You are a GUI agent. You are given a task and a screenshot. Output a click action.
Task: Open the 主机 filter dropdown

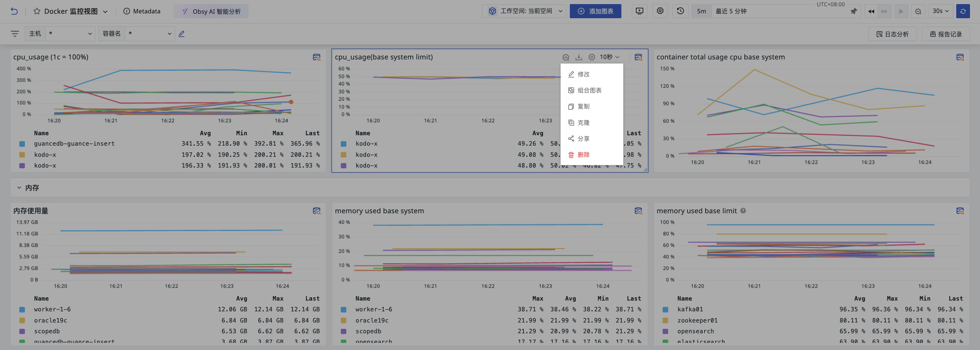70,34
